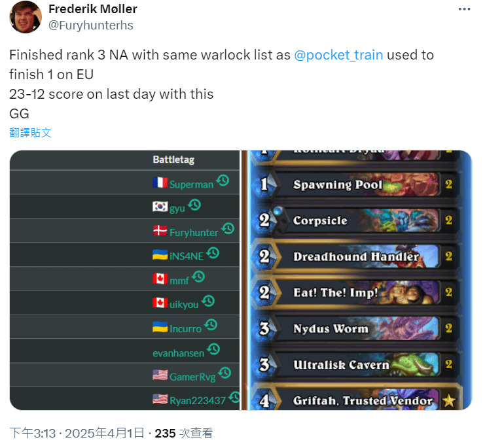Click the history icon next to gyu
Image resolution: width=485 pixels, height=448 pixels.
point(194,205)
